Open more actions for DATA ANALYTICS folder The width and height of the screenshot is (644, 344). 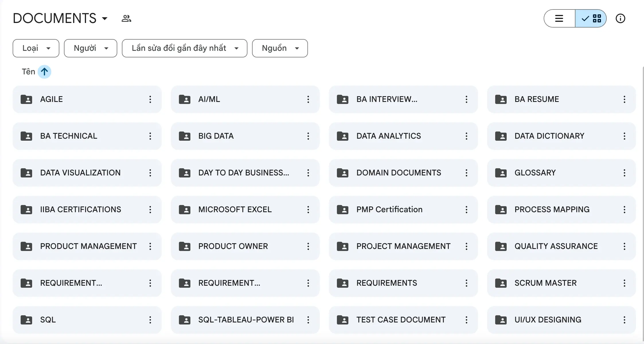tap(467, 136)
